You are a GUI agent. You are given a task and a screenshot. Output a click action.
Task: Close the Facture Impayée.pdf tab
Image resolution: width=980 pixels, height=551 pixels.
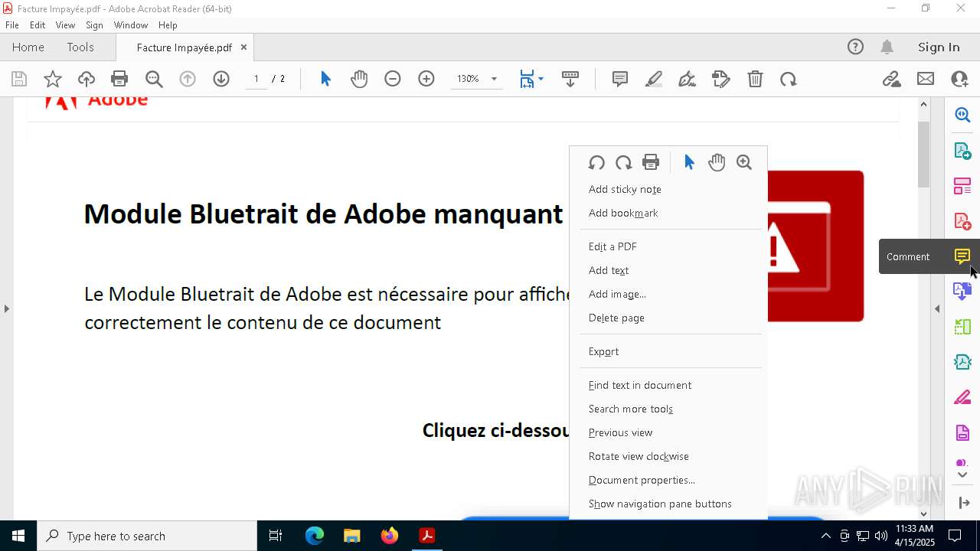[x=243, y=47]
